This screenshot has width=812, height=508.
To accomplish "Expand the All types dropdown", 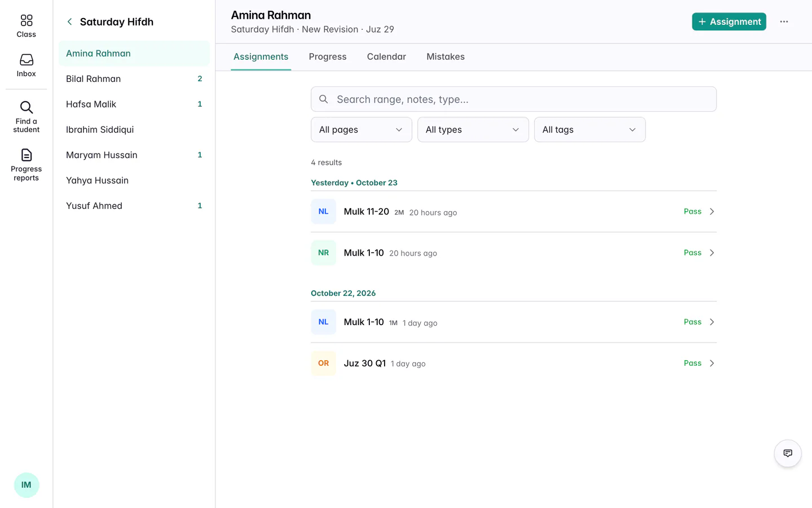I will point(473,130).
